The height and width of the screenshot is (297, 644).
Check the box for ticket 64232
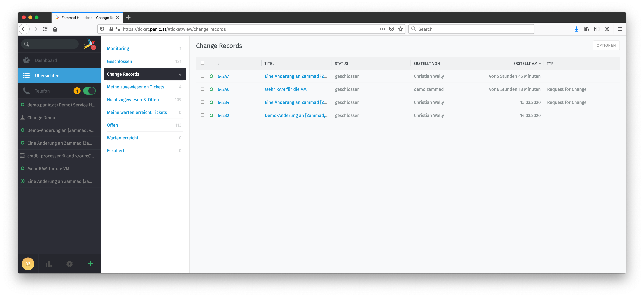tap(202, 115)
